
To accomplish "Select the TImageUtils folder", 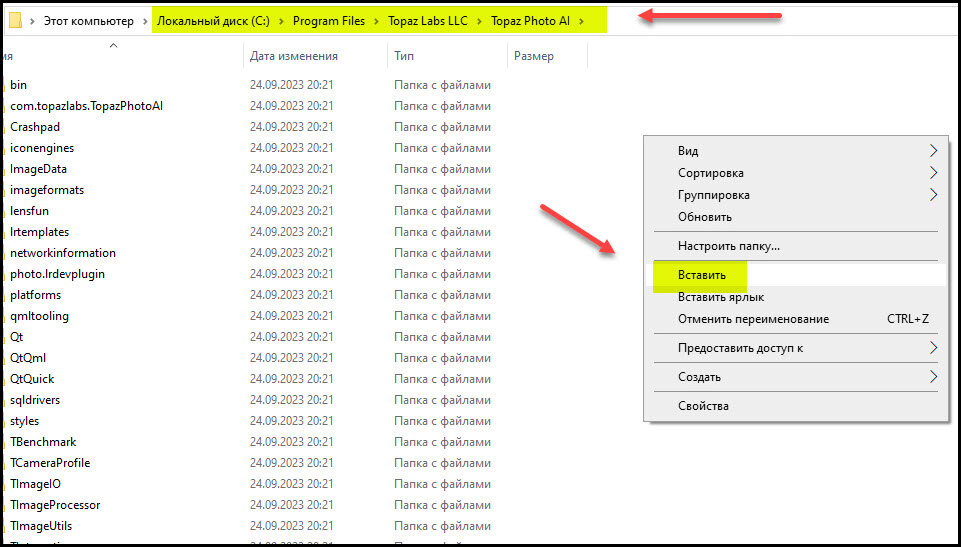I will point(41,526).
